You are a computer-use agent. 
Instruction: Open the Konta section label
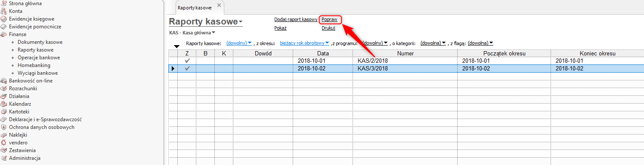point(15,11)
